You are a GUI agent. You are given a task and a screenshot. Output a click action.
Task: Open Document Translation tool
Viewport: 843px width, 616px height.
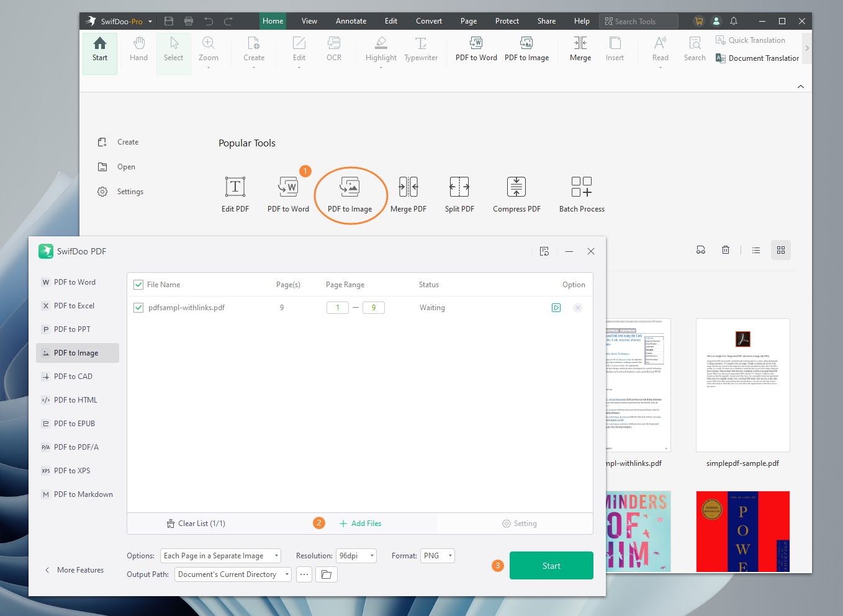pyautogui.click(x=757, y=58)
